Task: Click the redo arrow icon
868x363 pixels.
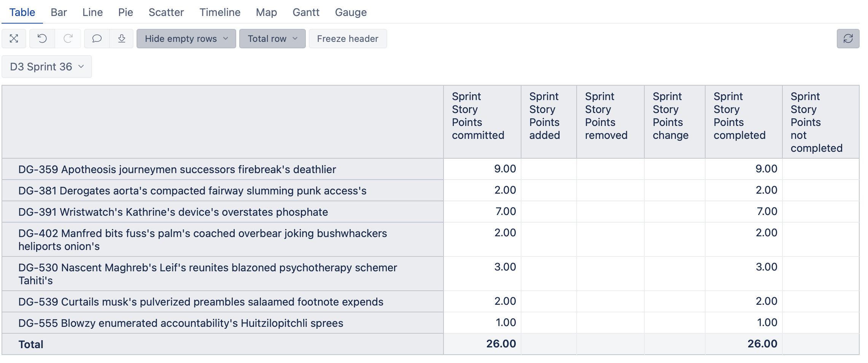Action: [x=68, y=38]
